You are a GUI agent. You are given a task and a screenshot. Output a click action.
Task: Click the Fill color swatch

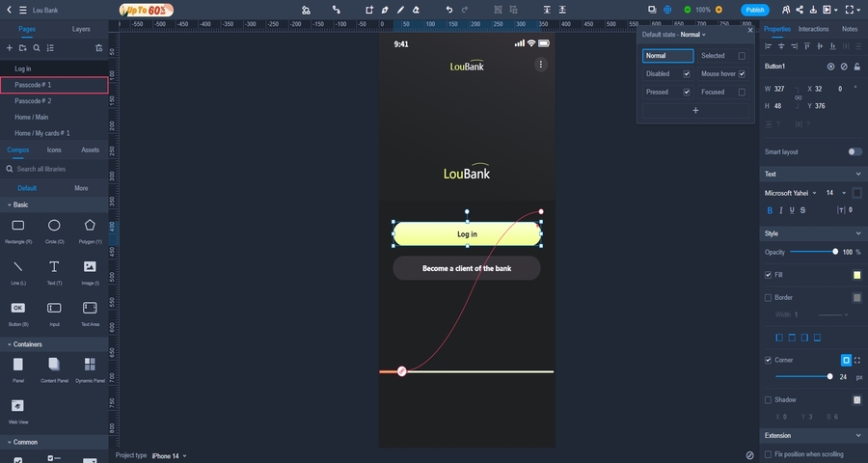click(x=856, y=275)
